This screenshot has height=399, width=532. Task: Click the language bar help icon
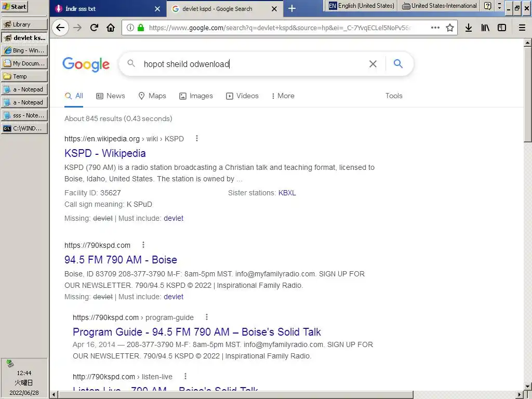[x=487, y=6]
